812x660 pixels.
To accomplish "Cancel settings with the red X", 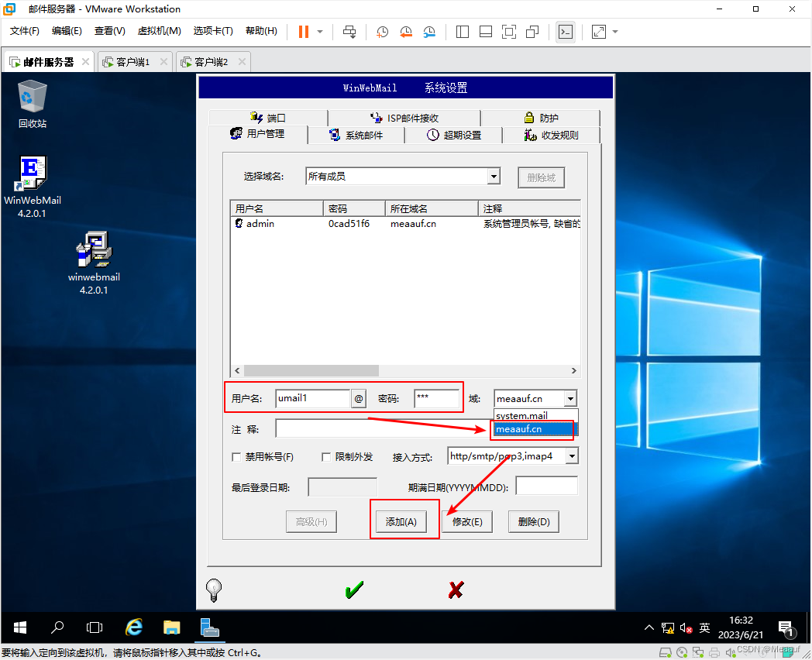I will coord(456,590).
